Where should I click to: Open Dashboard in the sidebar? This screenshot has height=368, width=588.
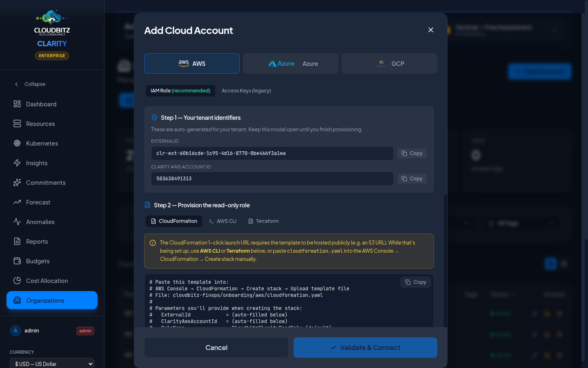tap(52, 104)
